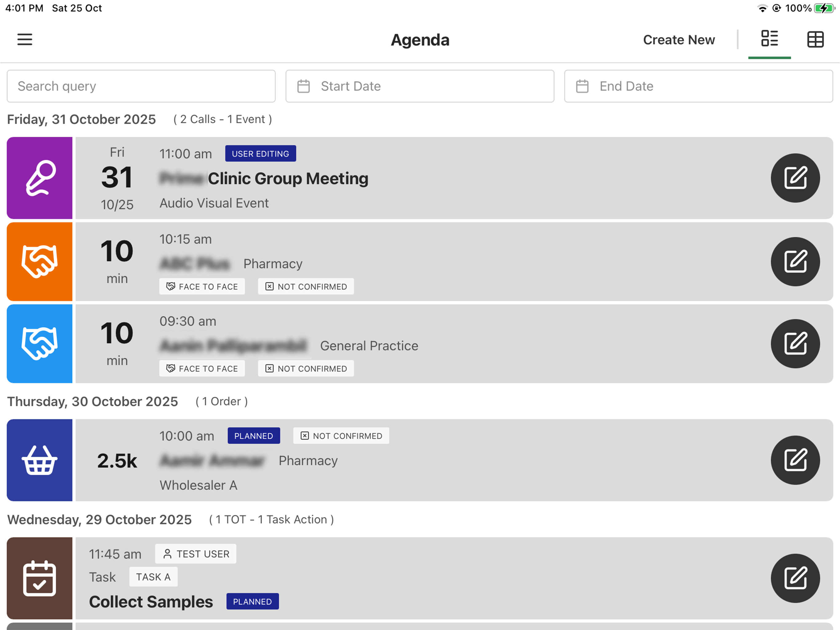
Task: Click NOT CONFIRMED tag on the order
Action: [x=341, y=436]
